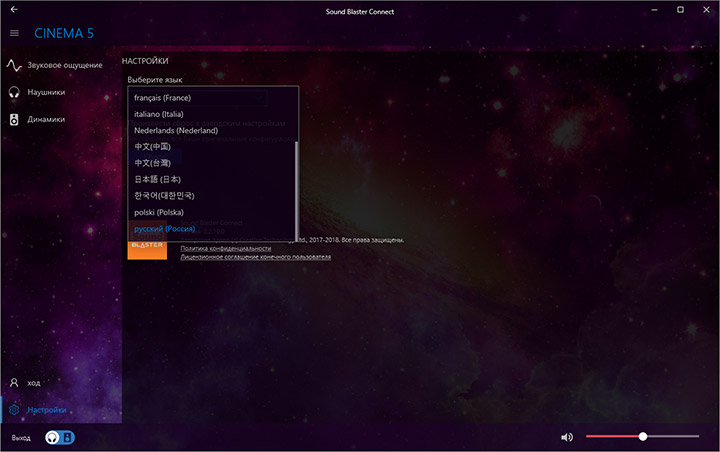Image resolution: width=720 pixels, height=452 pixels.
Task: Click the headphones icon in sidebar
Action: pos(14,92)
